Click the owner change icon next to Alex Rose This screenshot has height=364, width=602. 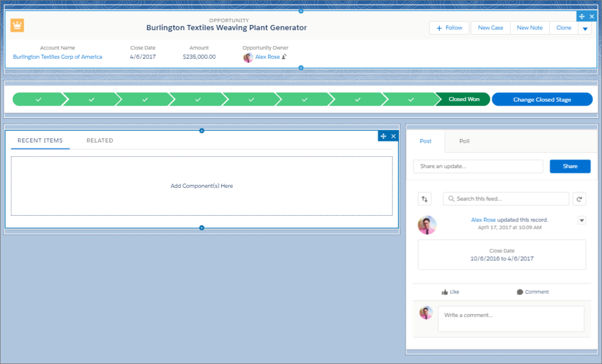coord(284,56)
